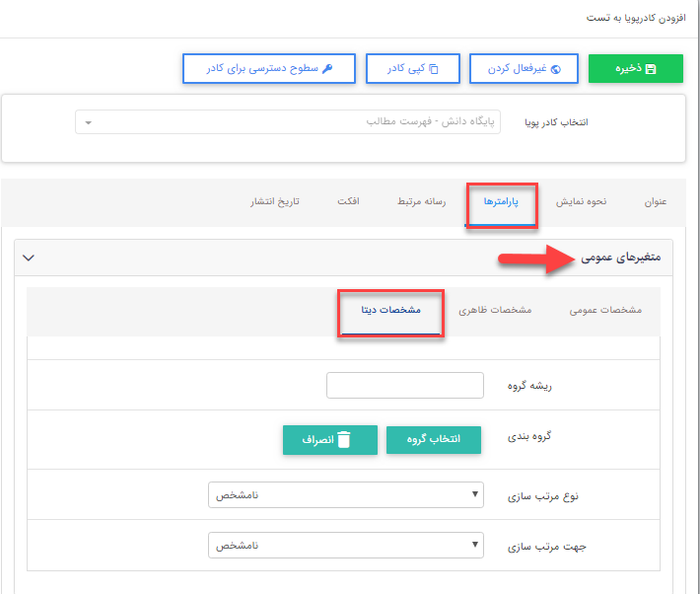The height and width of the screenshot is (594, 700).
Task: Click the green ذخیره save button
Action: tap(635, 68)
